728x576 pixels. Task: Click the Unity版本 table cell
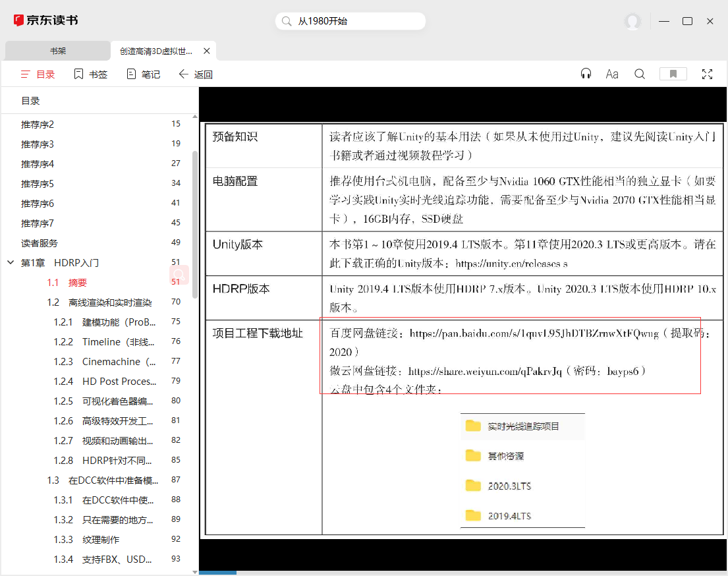click(x=264, y=254)
